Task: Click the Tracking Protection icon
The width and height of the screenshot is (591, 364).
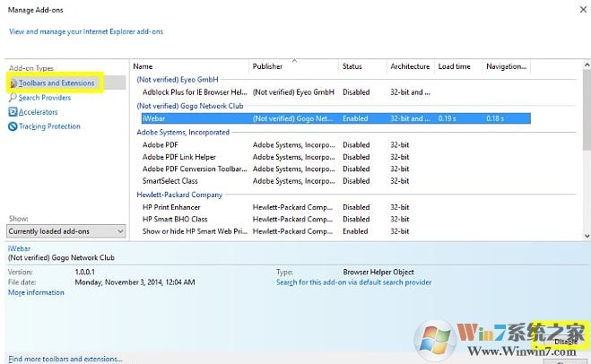Action: point(13,126)
